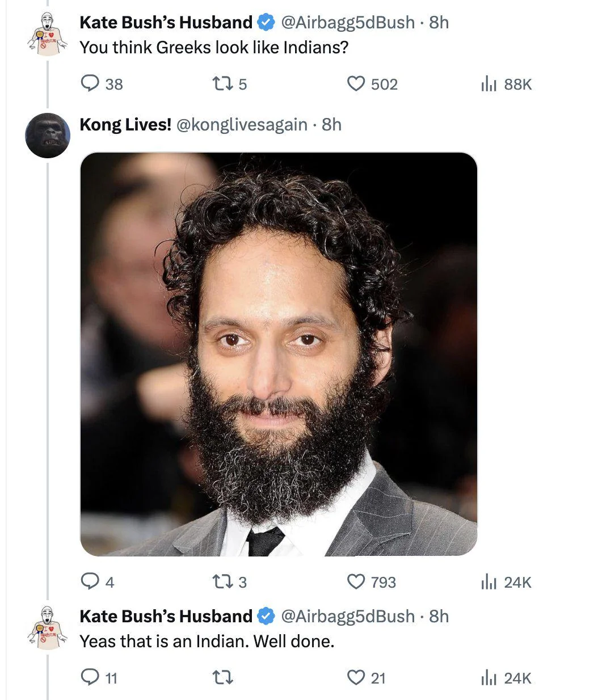Open Kate Bush's Husband profile from first tweet
The height and width of the screenshot is (700, 598).
pos(166,22)
